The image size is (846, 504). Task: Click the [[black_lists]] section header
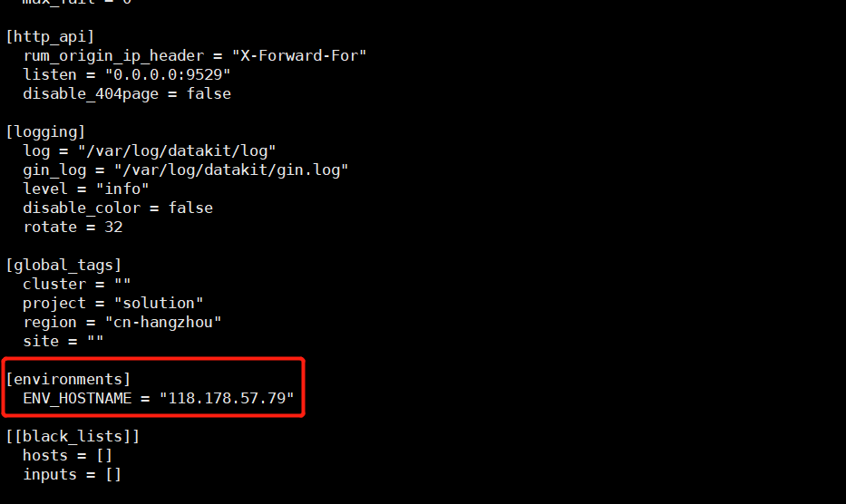[73, 436]
